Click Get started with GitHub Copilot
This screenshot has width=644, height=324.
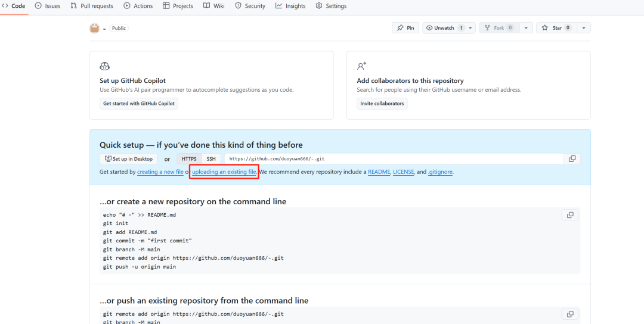click(x=139, y=104)
